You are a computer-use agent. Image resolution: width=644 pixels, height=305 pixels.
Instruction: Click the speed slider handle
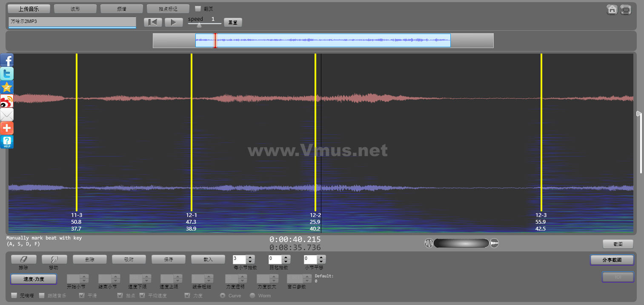pos(199,25)
